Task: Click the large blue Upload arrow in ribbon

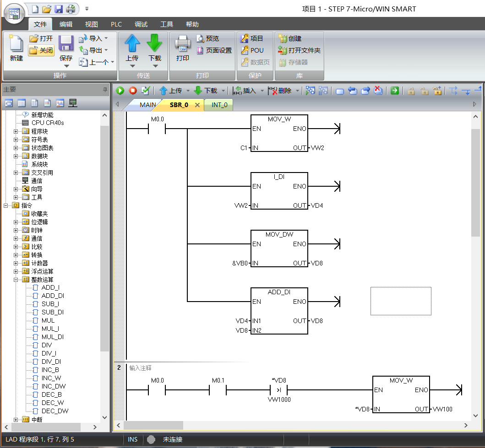Action: (132, 43)
